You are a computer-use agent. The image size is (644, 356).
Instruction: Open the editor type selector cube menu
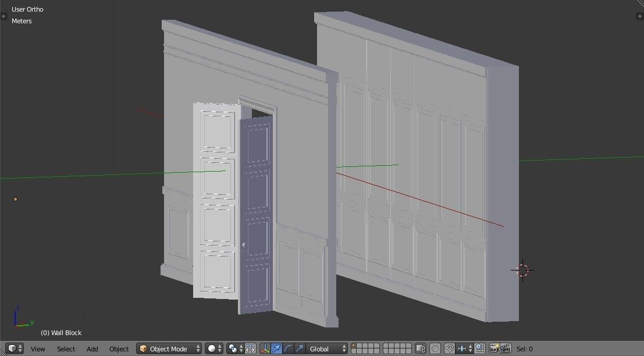tap(15, 348)
